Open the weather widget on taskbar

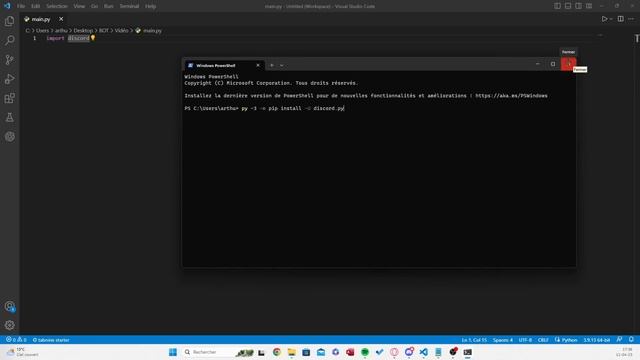[x=22, y=352]
